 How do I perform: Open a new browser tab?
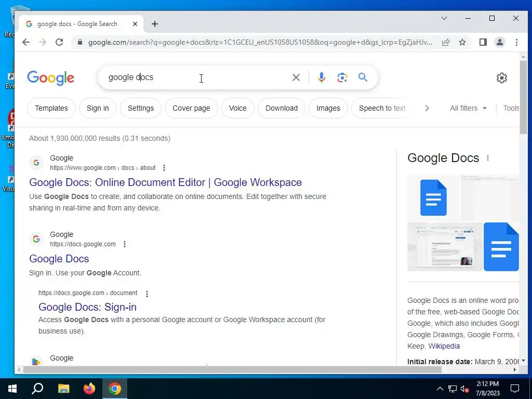coord(155,24)
